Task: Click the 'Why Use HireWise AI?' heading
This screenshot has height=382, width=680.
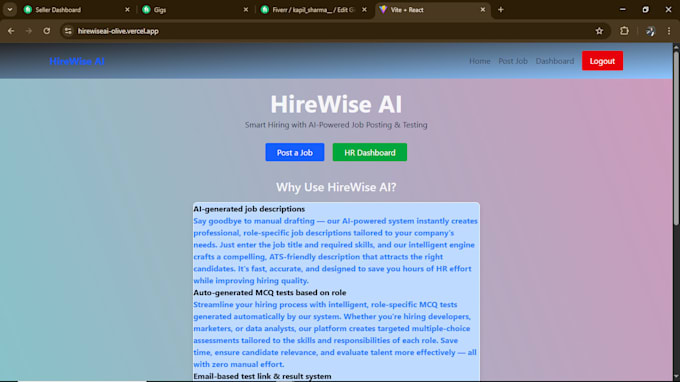Action: tap(336, 187)
